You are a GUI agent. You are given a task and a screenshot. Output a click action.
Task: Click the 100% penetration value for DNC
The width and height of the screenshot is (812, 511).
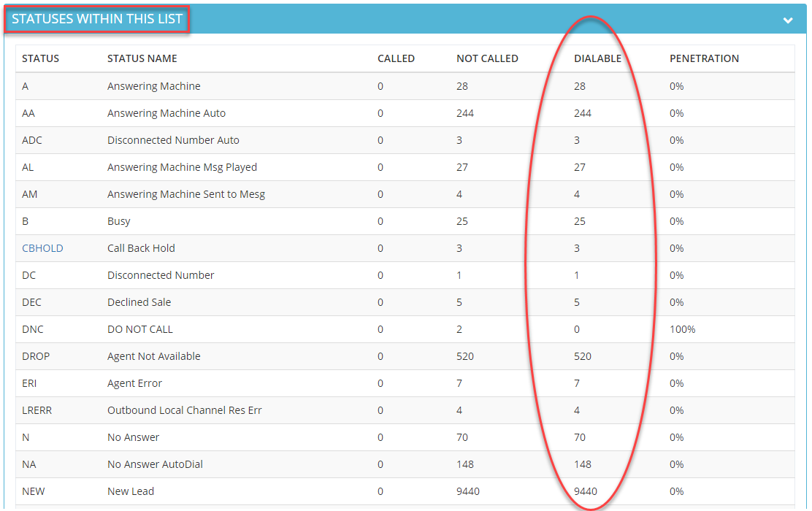(682, 329)
